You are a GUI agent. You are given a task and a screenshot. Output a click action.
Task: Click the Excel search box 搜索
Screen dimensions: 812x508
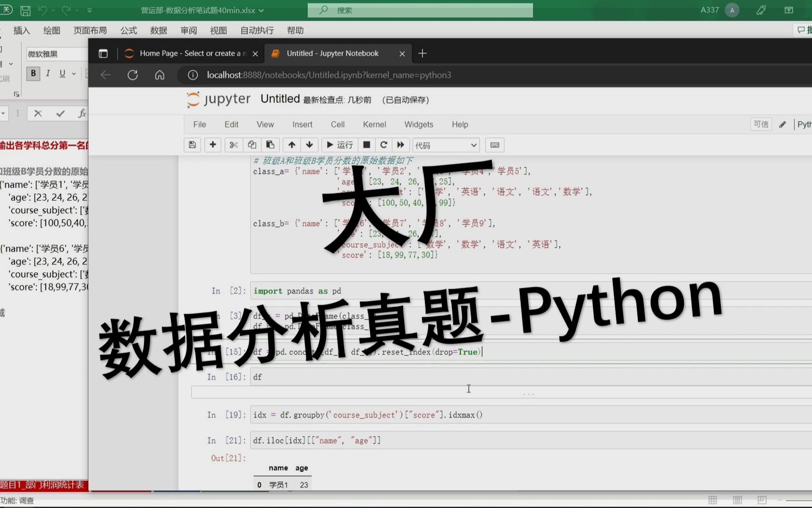420,10
